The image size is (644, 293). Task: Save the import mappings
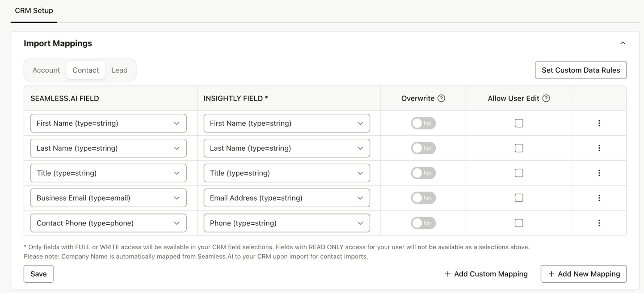coord(39,274)
